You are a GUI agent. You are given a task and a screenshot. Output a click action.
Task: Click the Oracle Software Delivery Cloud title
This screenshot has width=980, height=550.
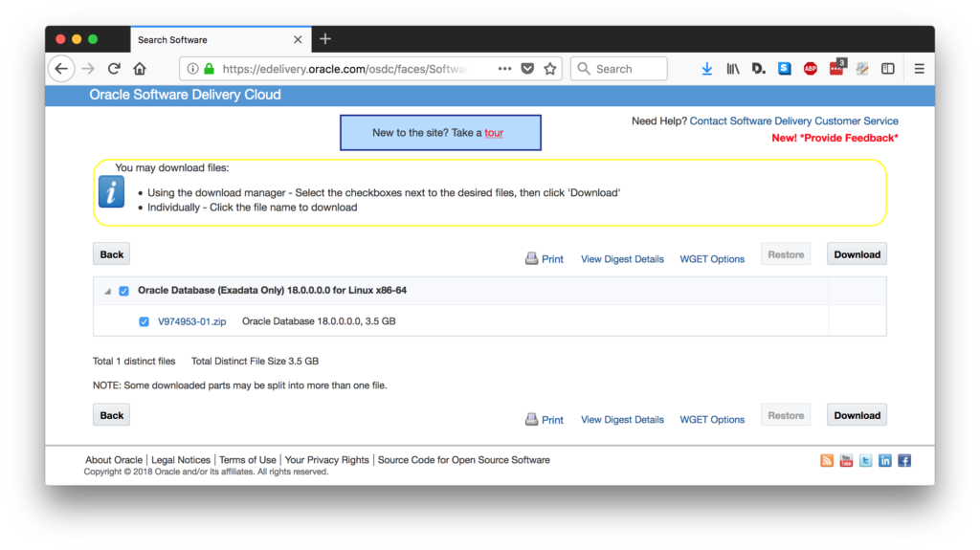(x=185, y=95)
